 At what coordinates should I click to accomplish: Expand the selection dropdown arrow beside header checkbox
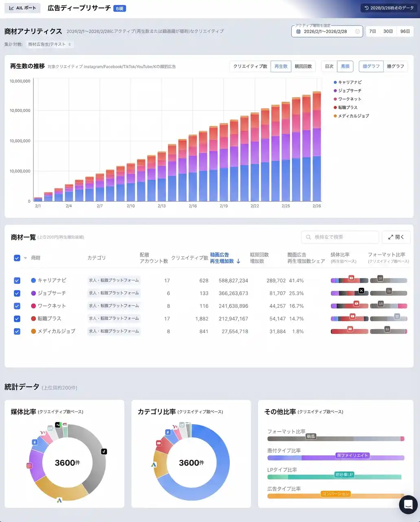click(x=25, y=258)
